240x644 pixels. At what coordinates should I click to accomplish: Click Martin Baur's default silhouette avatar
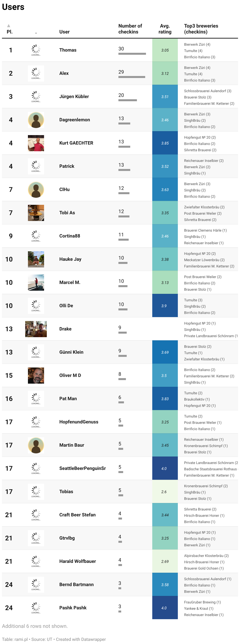coord(36,445)
